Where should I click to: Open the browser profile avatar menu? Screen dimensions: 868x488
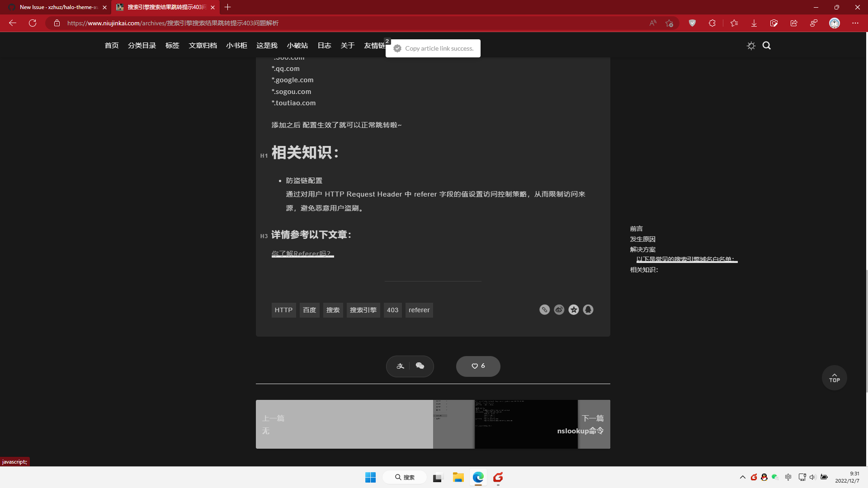834,23
